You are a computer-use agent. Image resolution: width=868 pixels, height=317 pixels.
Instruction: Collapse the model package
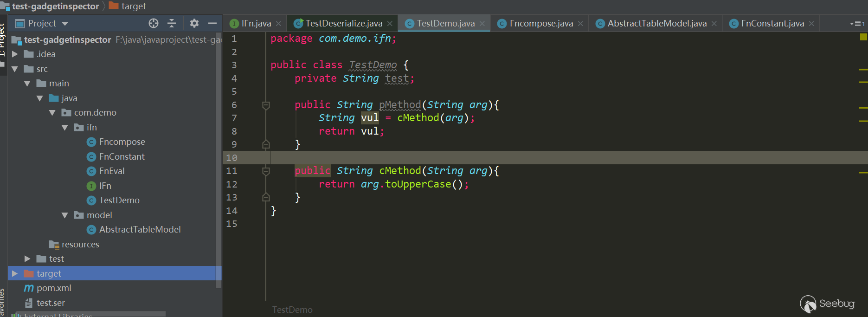(x=65, y=215)
